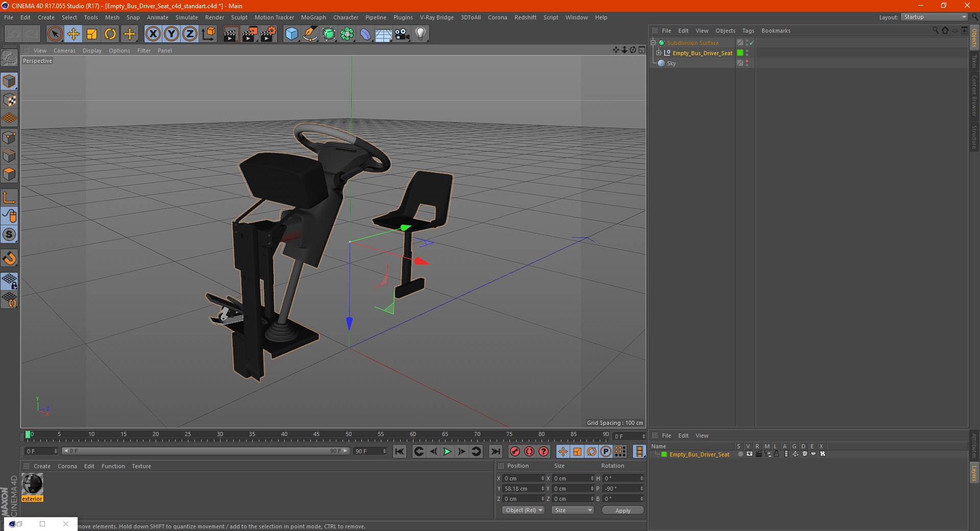
Task: Expand Empty_Bus_Driver_Seat tree node
Action: (x=658, y=53)
